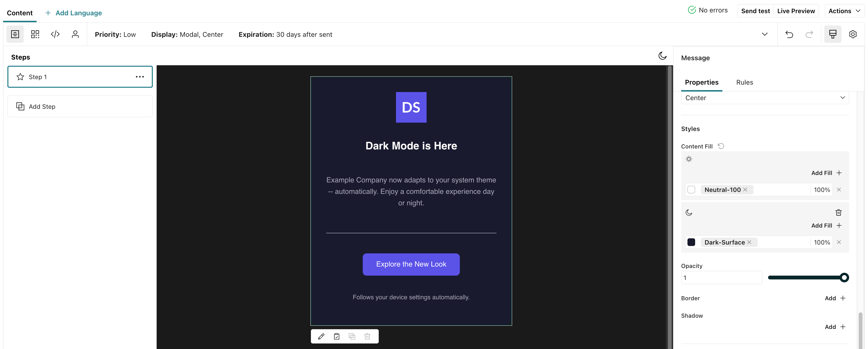Reset Content Fill to default
Viewport: 868px width, 349px height.
tap(721, 146)
